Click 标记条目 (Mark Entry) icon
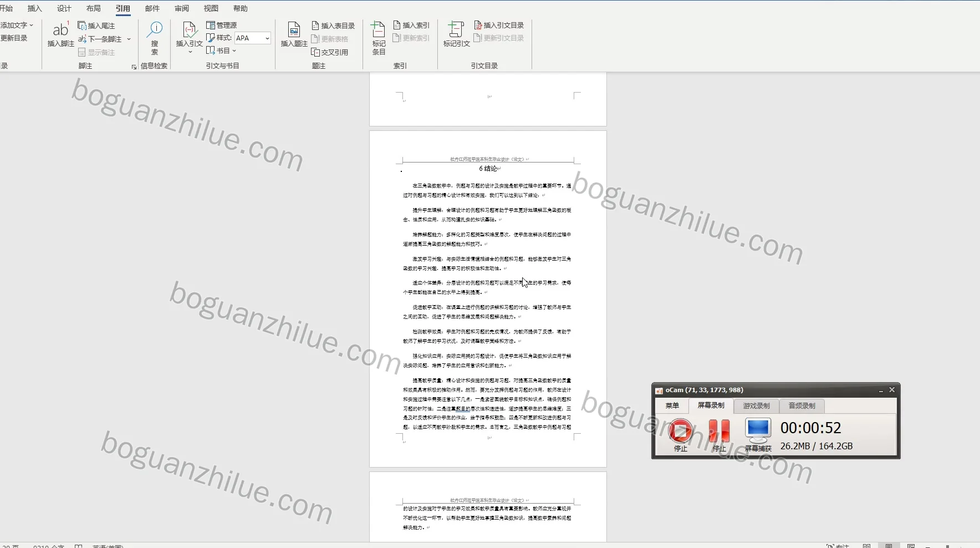980x548 pixels. coord(379,38)
